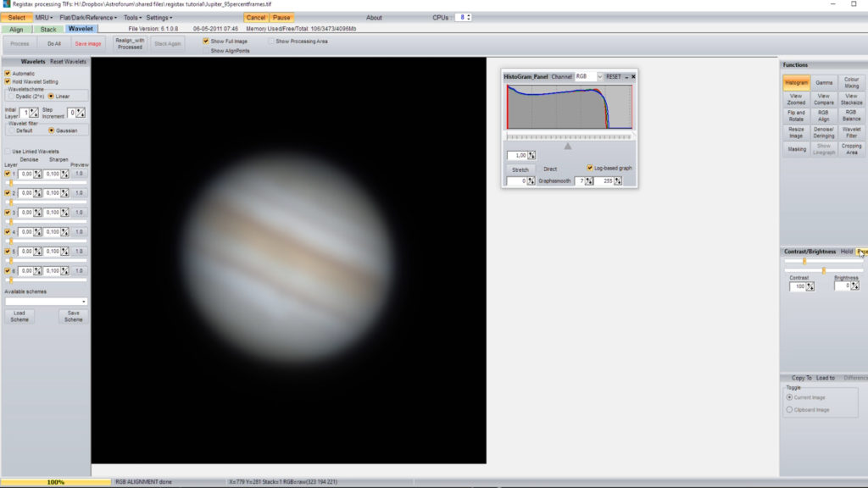Screen dimensions: 868x488
Task: Open the Masking function
Action: coord(796,149)
